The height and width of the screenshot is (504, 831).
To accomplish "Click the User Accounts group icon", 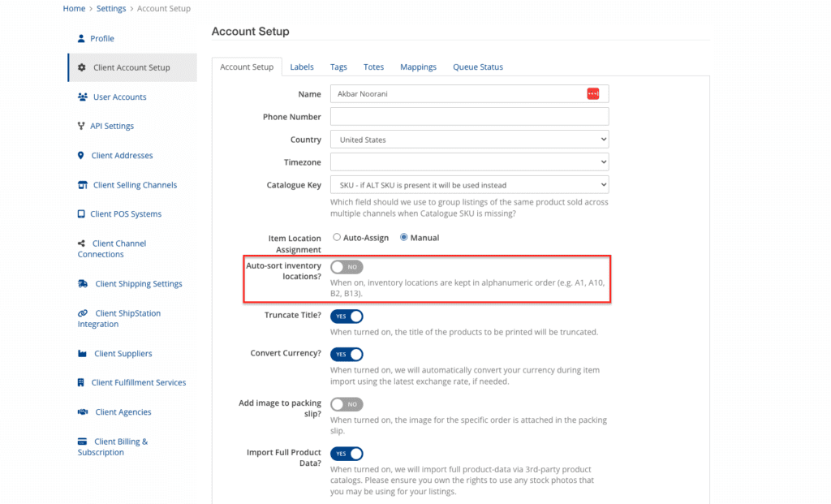I will pos(82,97).
